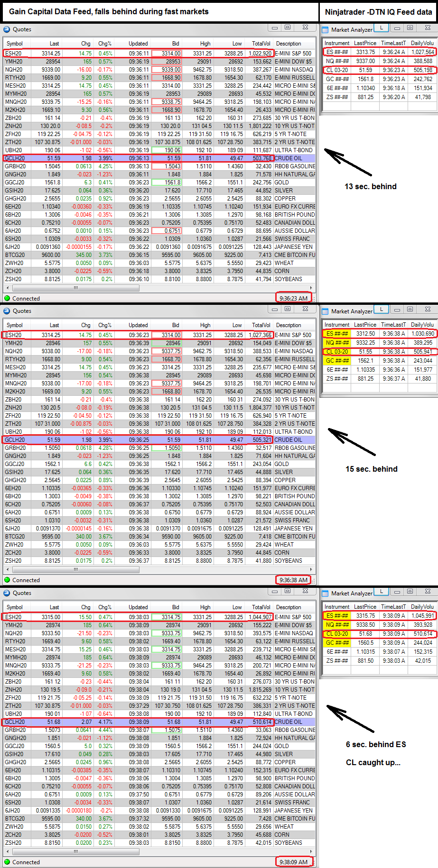438x868 pixels.
Task: Click Market Analyzer icon in window showing ES 3312.50
Action: click(x=326, y=311)
